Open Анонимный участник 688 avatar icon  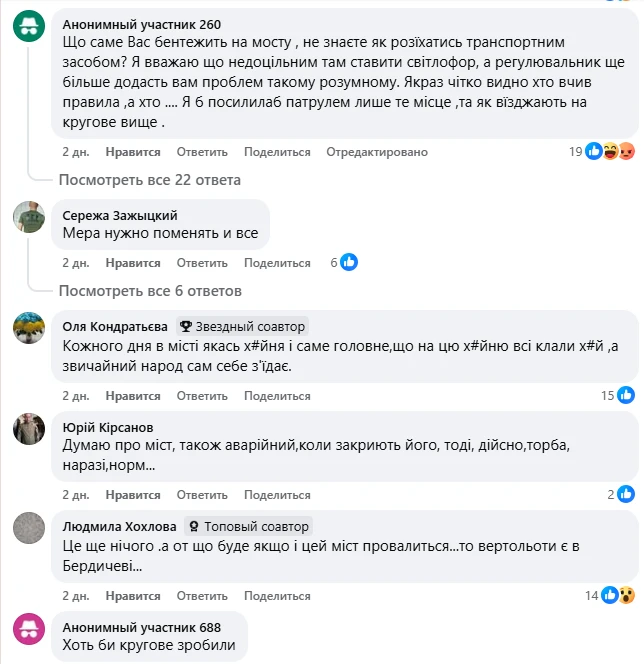tap(29, 629)
